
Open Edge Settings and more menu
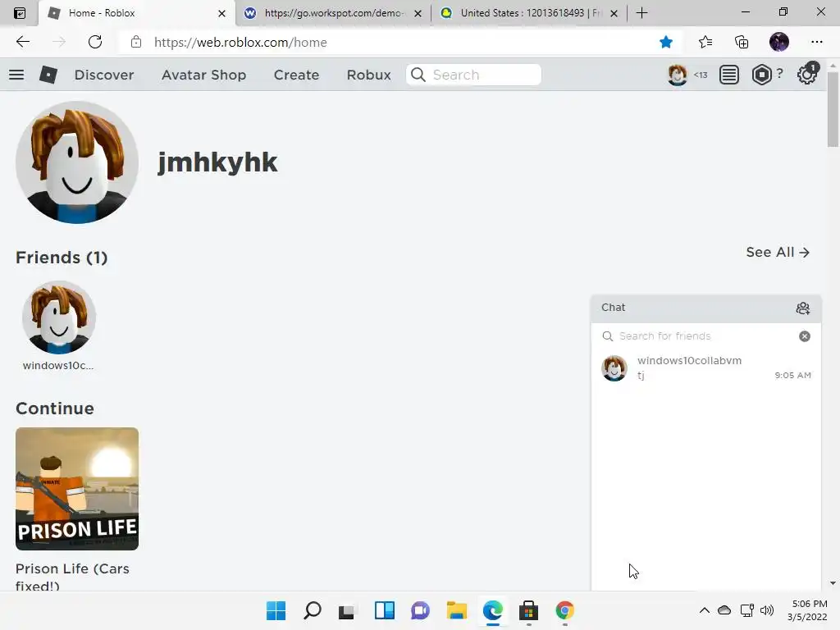coord(816,42)
